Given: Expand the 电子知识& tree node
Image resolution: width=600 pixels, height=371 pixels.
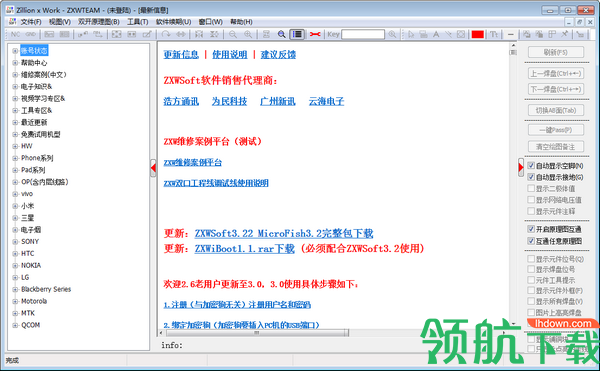Looking at the screenshot, I should pyautogui.click(x=15, y=86).
